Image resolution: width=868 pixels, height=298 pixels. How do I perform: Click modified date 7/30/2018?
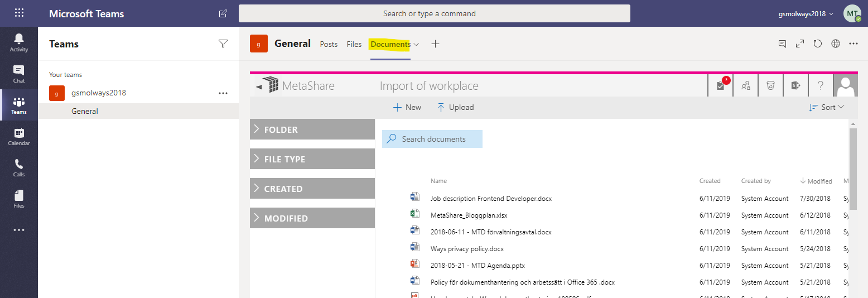point(815,198)
